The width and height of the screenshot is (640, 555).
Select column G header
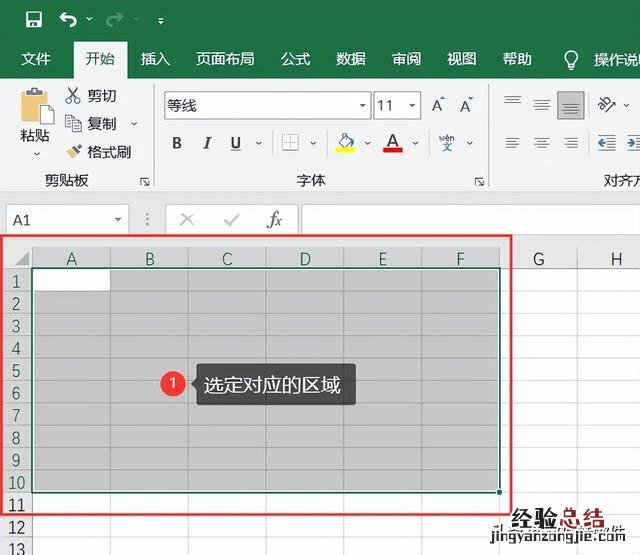tap(538, 259)
